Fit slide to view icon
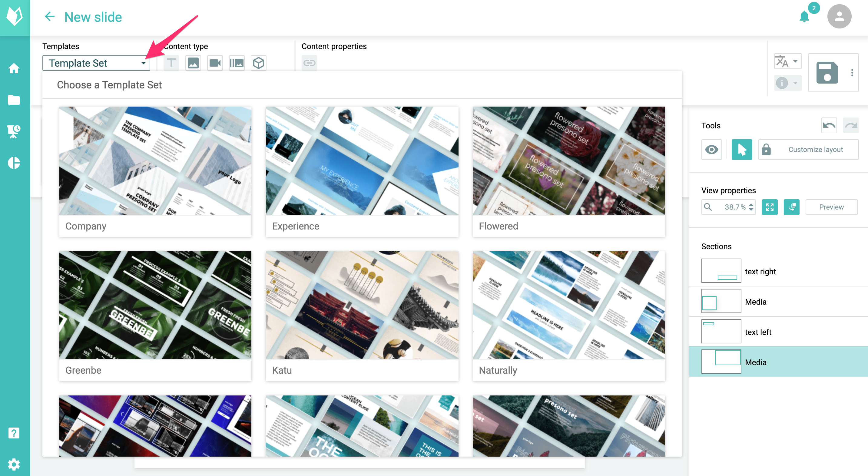 click(770, 207)
